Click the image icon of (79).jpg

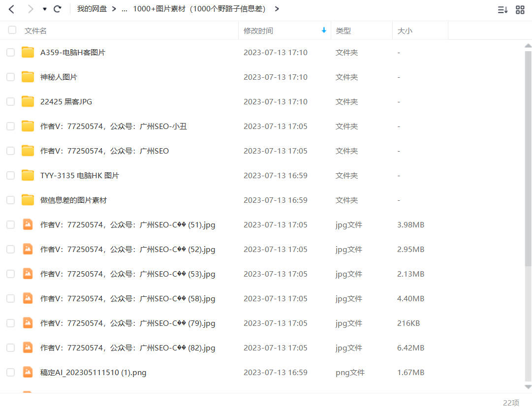pos(28,323)
